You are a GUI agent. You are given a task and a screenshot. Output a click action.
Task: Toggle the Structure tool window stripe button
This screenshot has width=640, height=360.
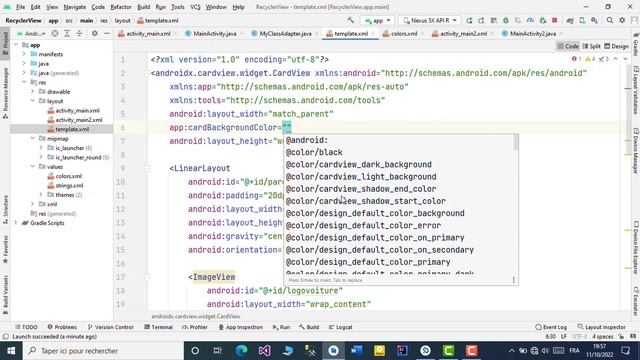(x=5, y=209)
